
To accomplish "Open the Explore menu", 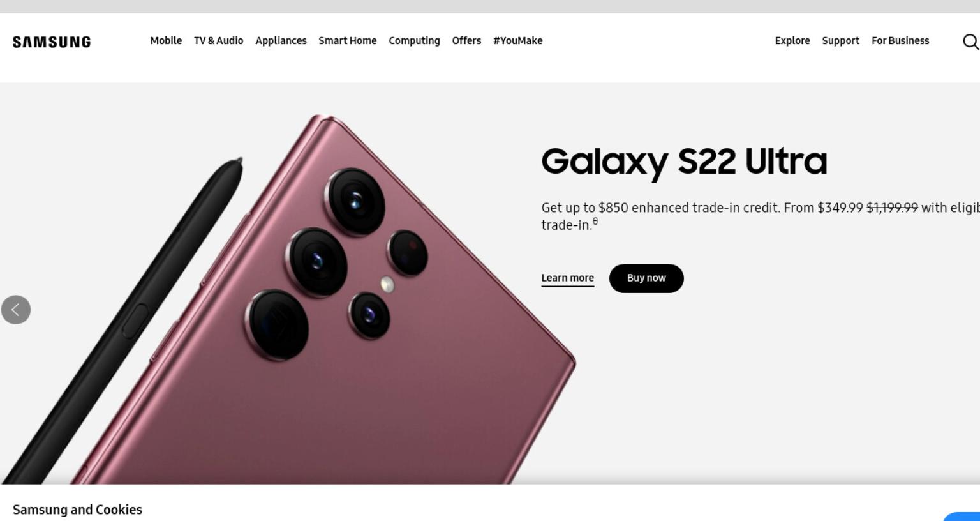I will coord(792,41).
